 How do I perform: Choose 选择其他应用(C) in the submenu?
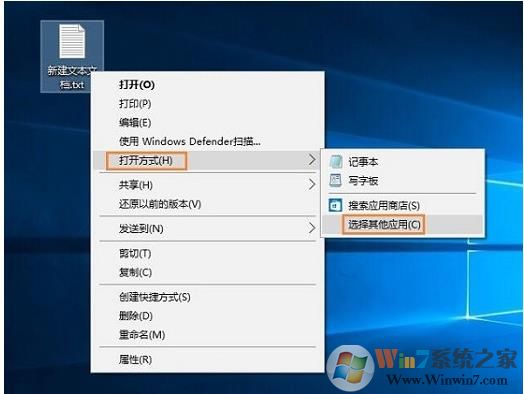click(384, 224)
